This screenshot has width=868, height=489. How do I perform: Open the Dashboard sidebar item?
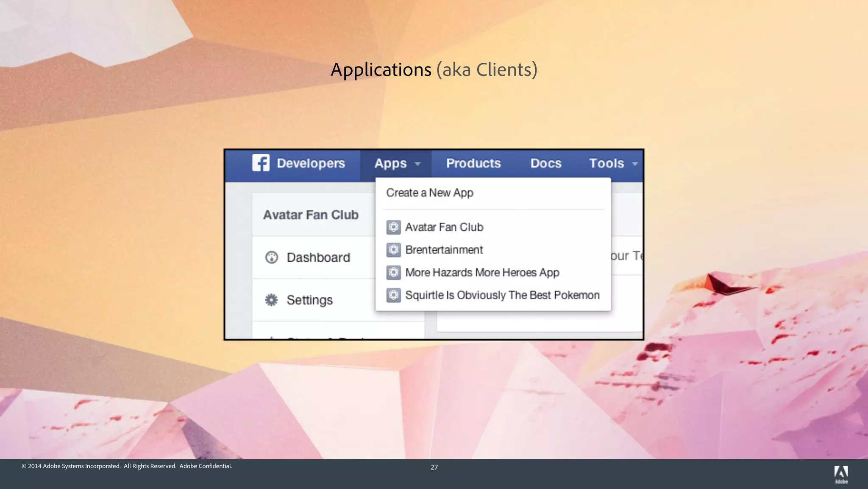click(314, 257)
